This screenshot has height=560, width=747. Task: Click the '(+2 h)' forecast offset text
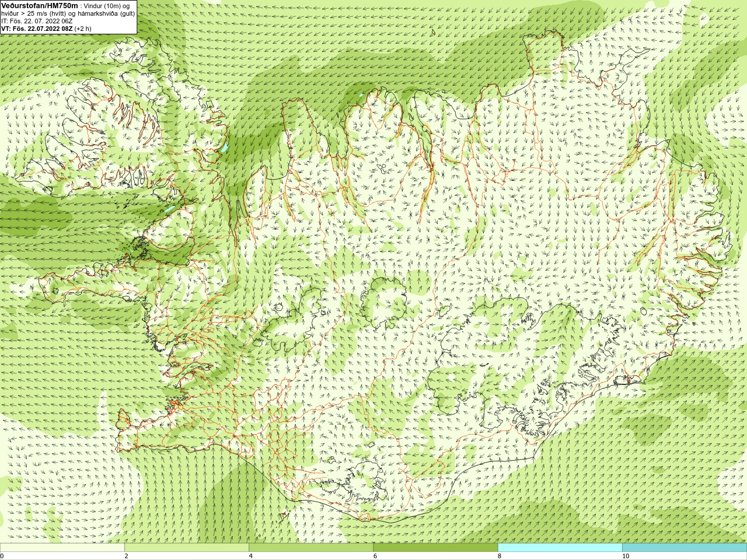pos(83,28)
